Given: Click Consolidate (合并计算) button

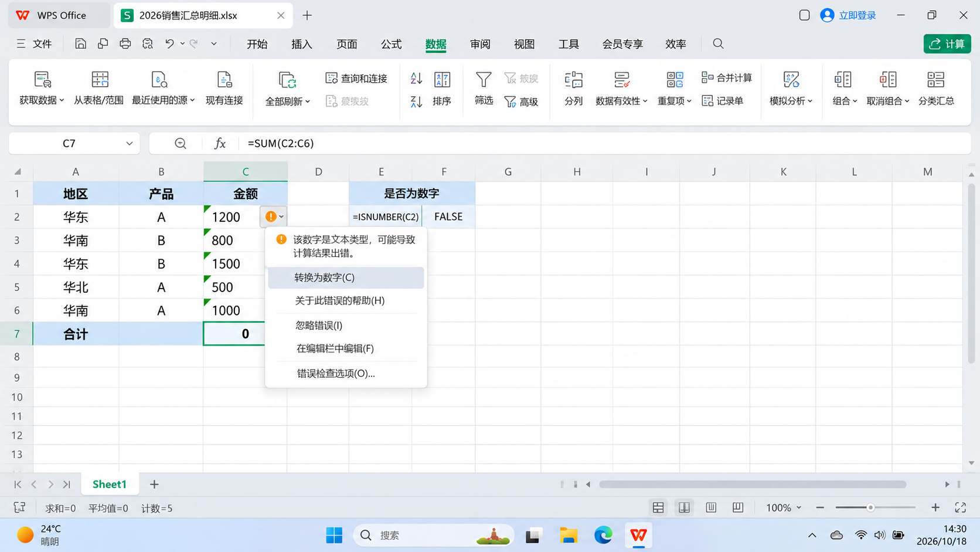Looking at the screenshot, I should pyautogui.click(x=727, y=77).
